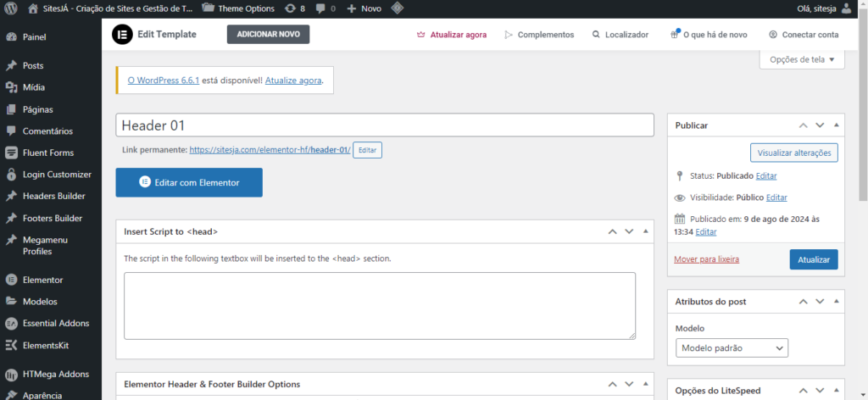Collapse the Publicar panel

(x=837, y=125)
